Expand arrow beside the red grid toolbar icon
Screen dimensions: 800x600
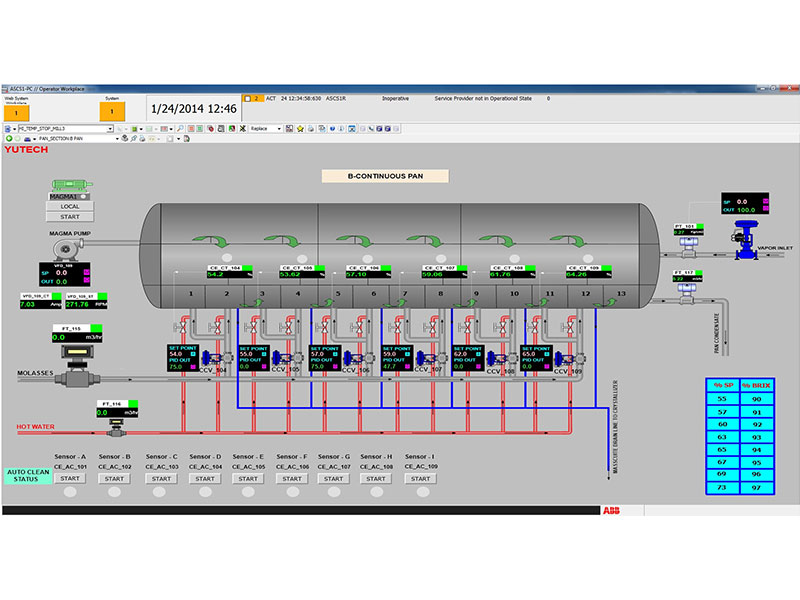tap(171, 129)
